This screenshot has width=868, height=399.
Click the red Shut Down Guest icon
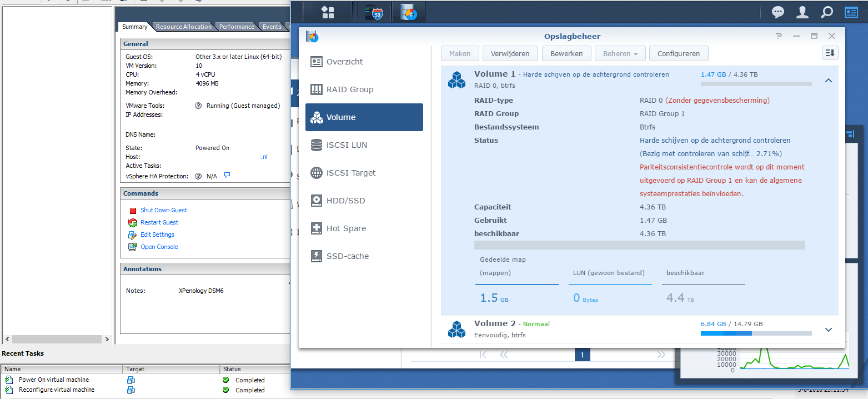[x=133, y=211]
